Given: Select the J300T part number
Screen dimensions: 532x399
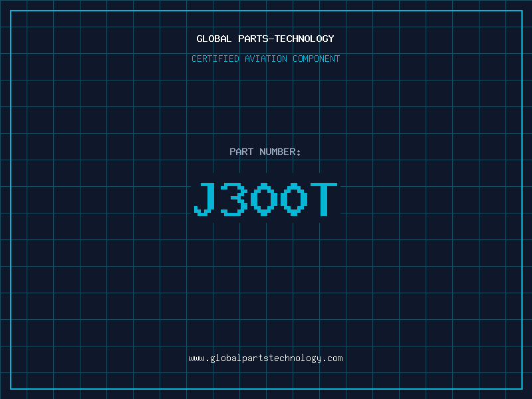Looking at the screenshot, I should click(265, 199).
